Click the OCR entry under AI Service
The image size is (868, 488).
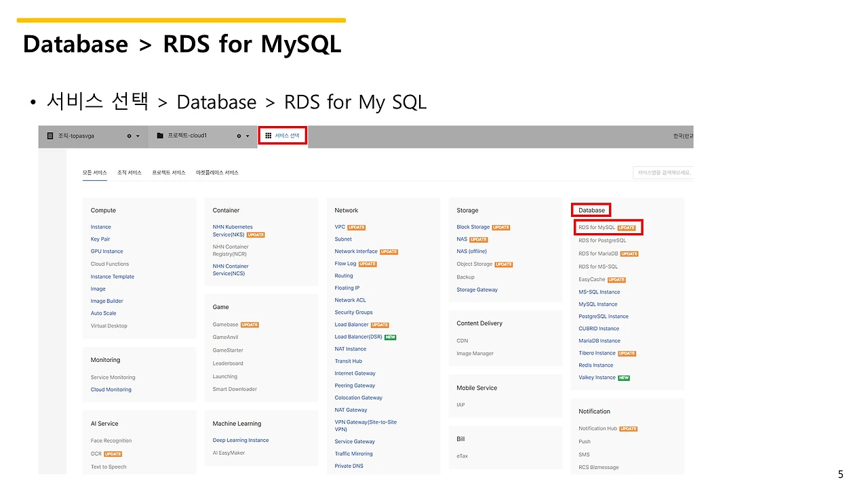[x=96, y=454]
